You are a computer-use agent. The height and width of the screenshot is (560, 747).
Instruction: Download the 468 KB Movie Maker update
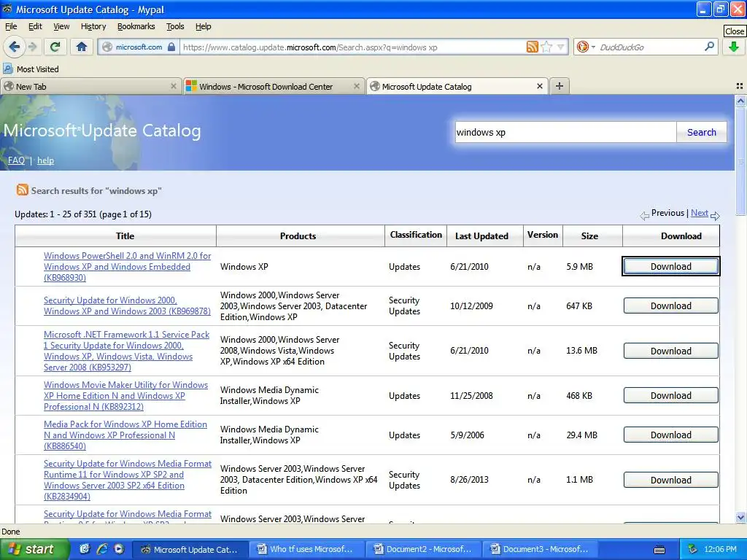671,396
